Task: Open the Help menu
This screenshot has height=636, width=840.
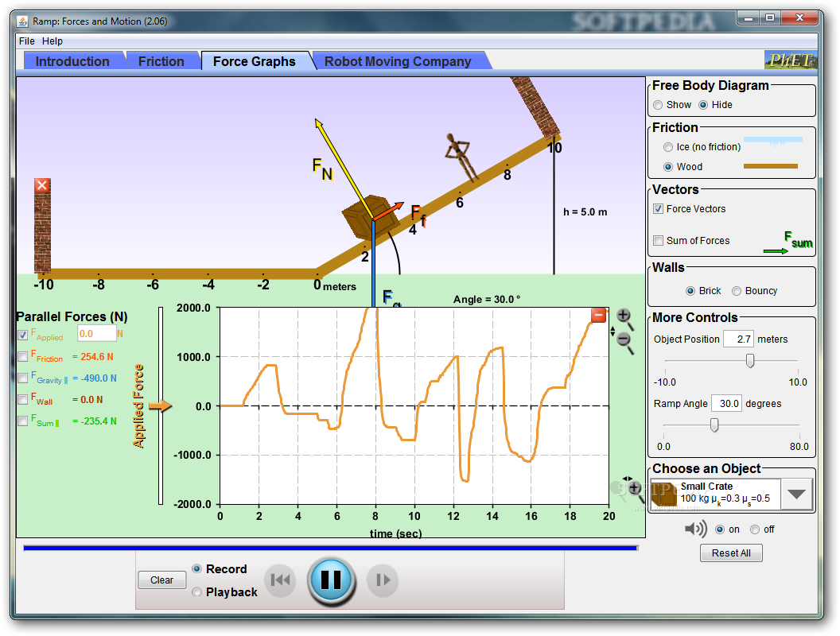Action: [52, 41]
